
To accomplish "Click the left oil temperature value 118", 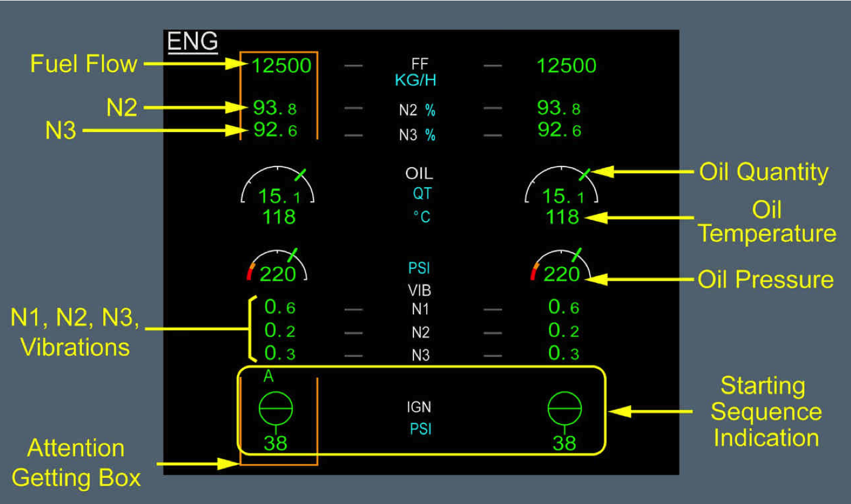I will point(279,216).
